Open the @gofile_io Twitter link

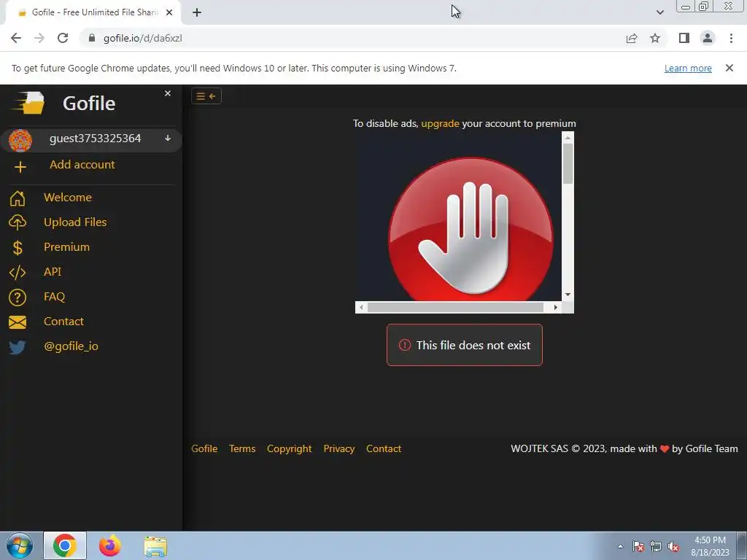click(x=71, y=346)
